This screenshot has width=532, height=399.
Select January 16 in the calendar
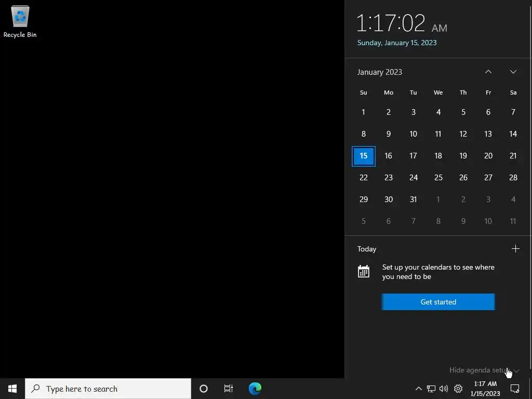[389, 156]
